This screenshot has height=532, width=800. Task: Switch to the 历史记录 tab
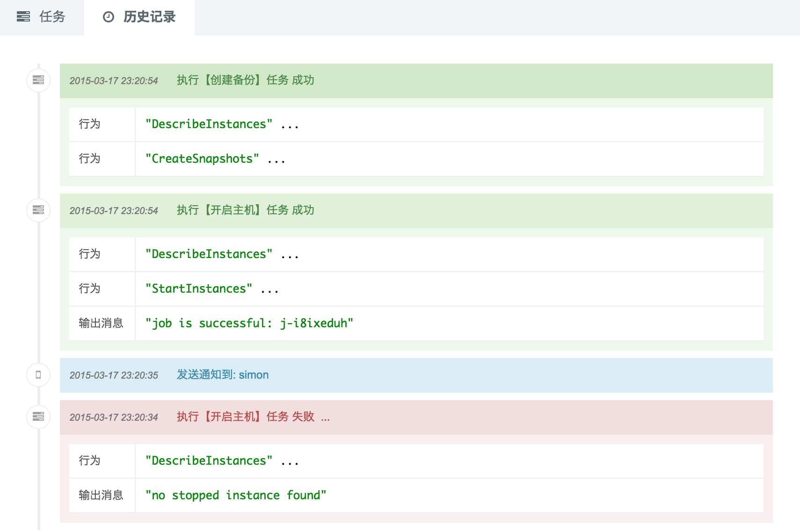[x=139, y=17]
